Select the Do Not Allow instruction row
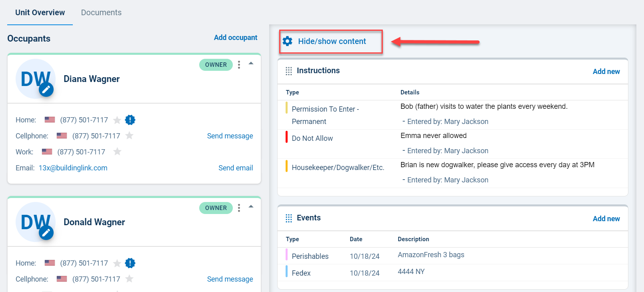 453,144
